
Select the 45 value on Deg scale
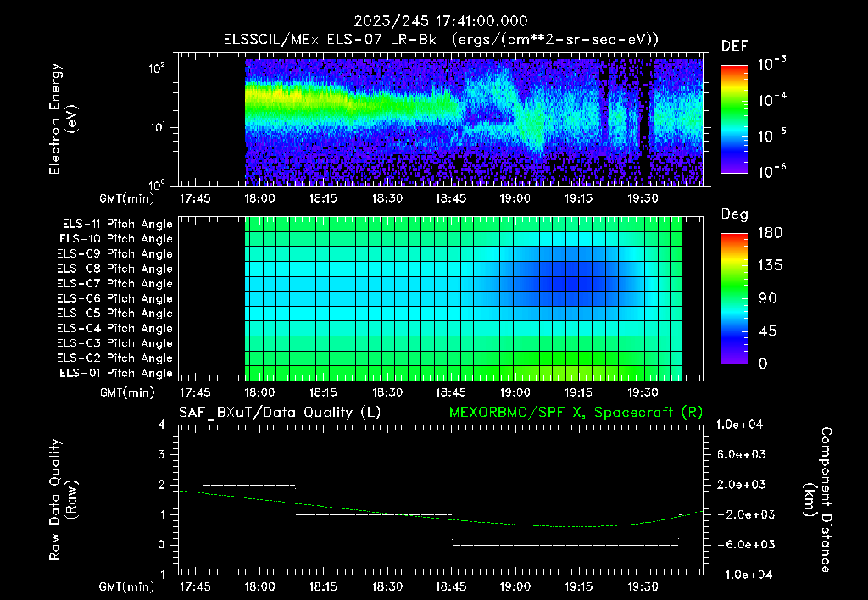(x=768, y=331)
